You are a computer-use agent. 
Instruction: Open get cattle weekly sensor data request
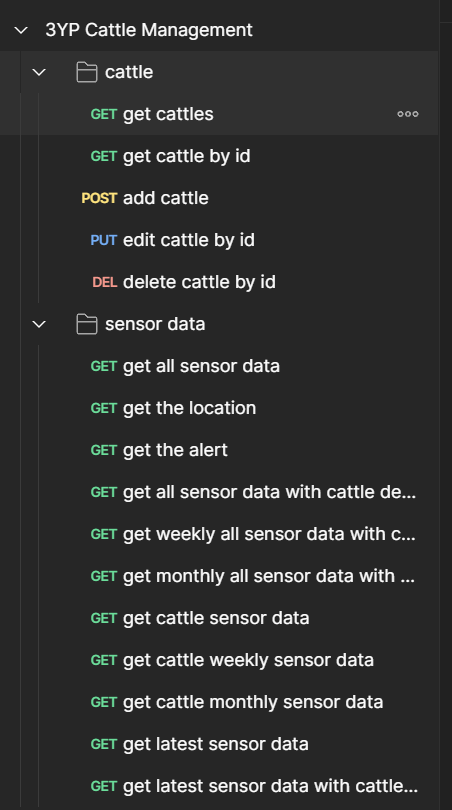tap(219, 660)
